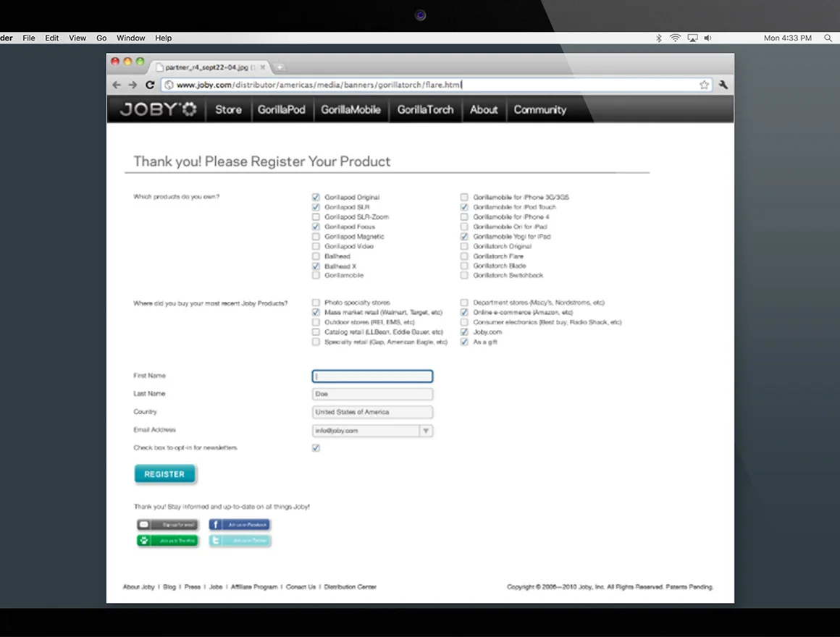Click the Country input field
Viewport: 840px width, 637px height.
(x=372, y=412)
